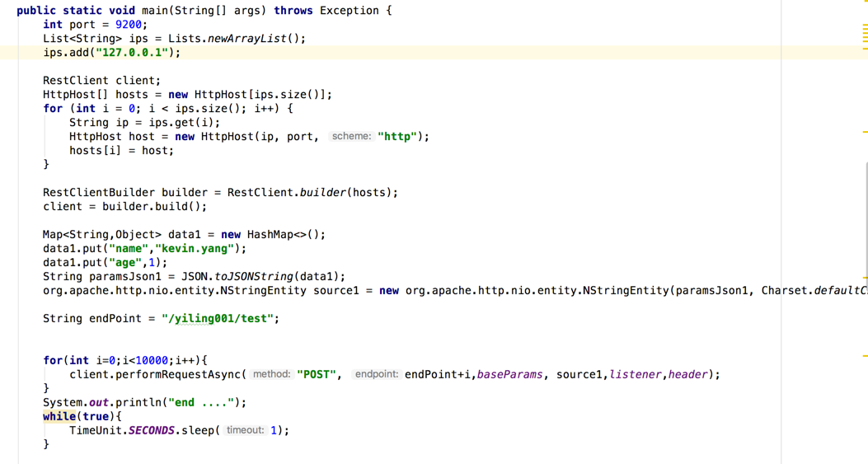Click the "name" string key

click(x=129, y=249)
